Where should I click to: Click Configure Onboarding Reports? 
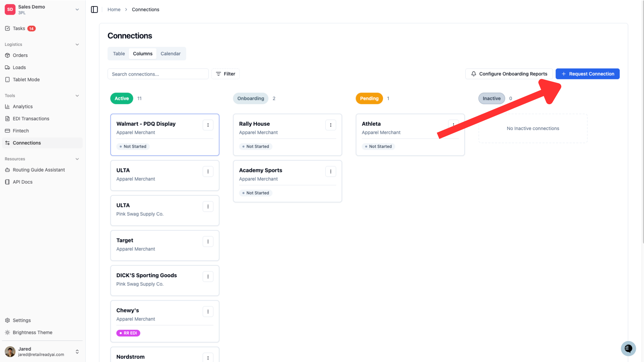pos(509,74)
